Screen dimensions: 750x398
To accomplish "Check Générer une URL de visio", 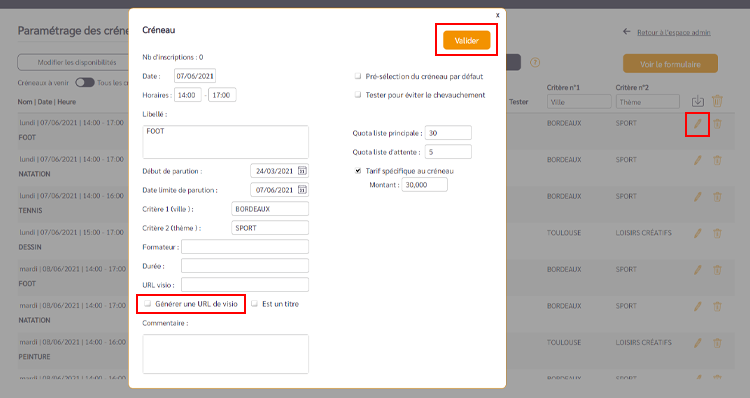I will pyautogui.click(x=148, y=304).
